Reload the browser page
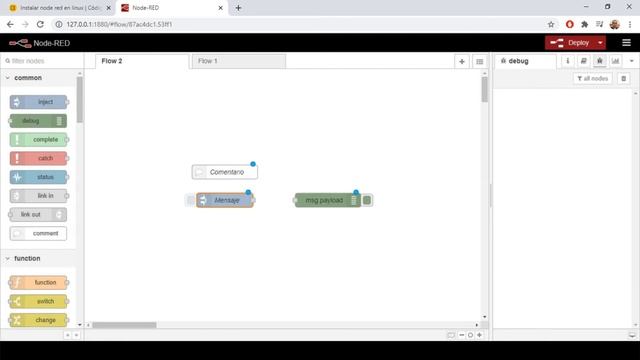This screenshot has height=360, width=640. (x=40, y=24)
